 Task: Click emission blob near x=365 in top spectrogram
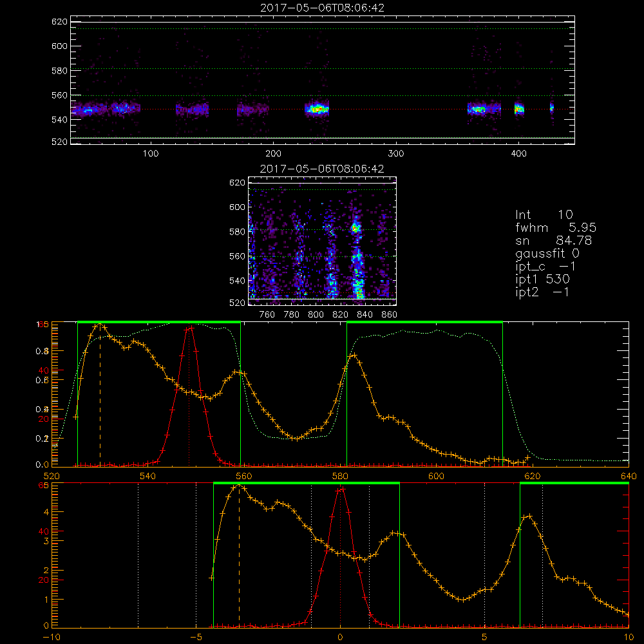(x=478, y=109)
